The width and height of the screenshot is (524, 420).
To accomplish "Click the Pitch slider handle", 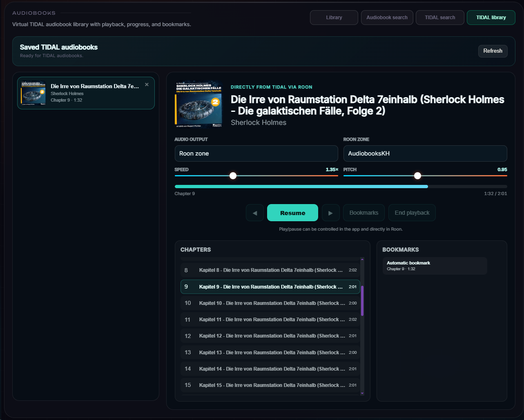I will point(417,176).
